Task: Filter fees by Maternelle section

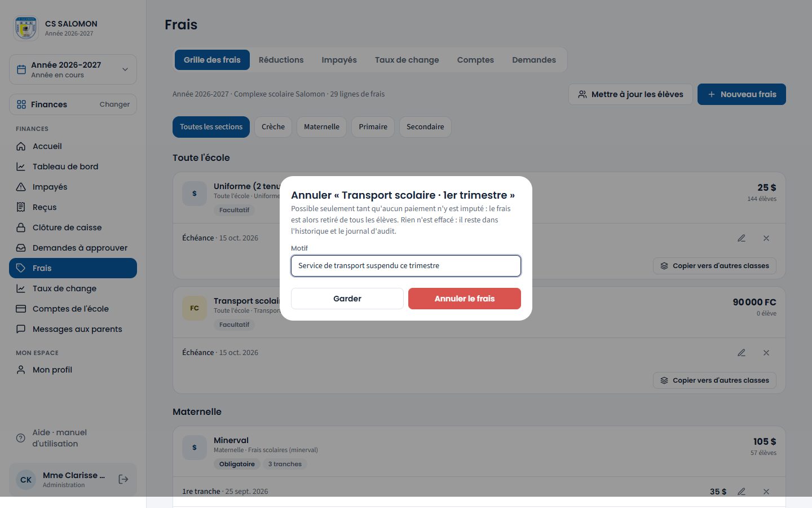Action: [x=321, y=127]
